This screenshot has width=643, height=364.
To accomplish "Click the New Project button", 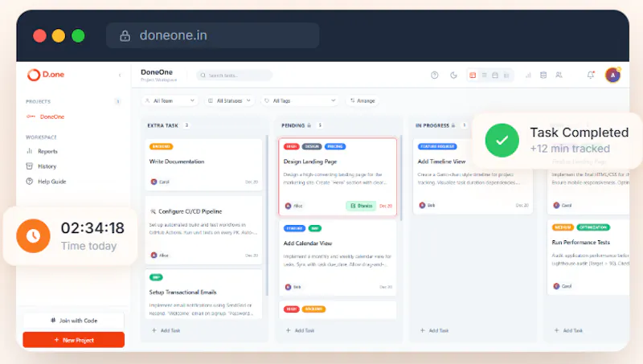I will pyautogui.click(x=74, y=340).
